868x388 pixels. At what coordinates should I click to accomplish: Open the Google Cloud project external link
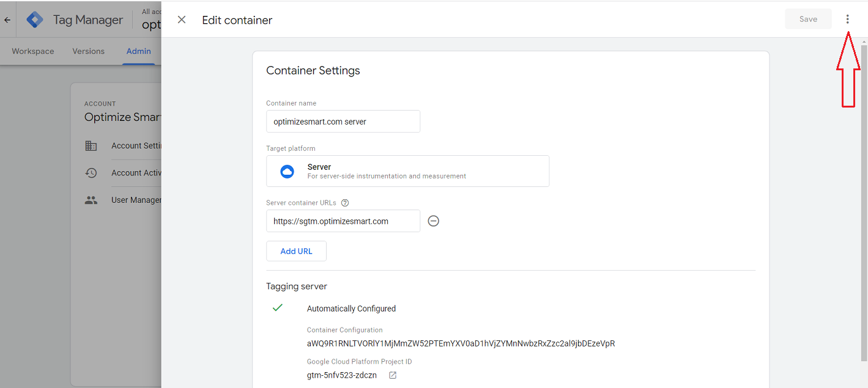tap(393, 375)
